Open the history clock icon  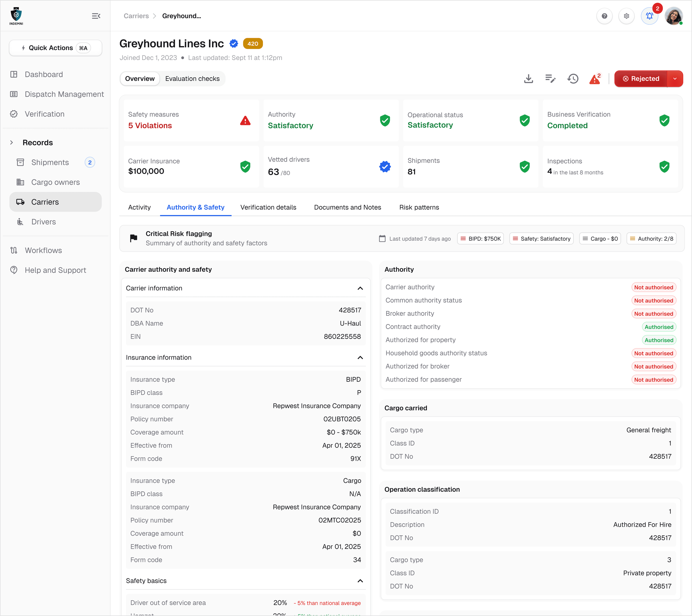pos(573,79)
